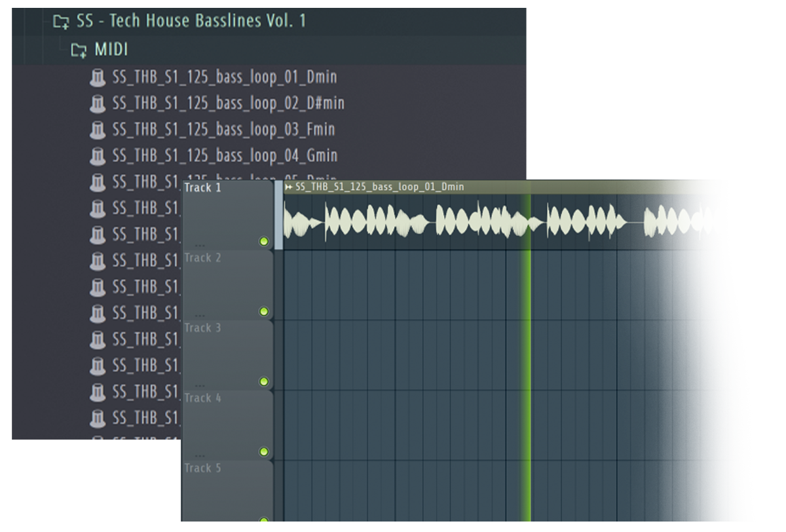Collapse the SS - Tech House Basslines Vol. 1 folder
Screen dimensions: 786x532
pos(191,21)
